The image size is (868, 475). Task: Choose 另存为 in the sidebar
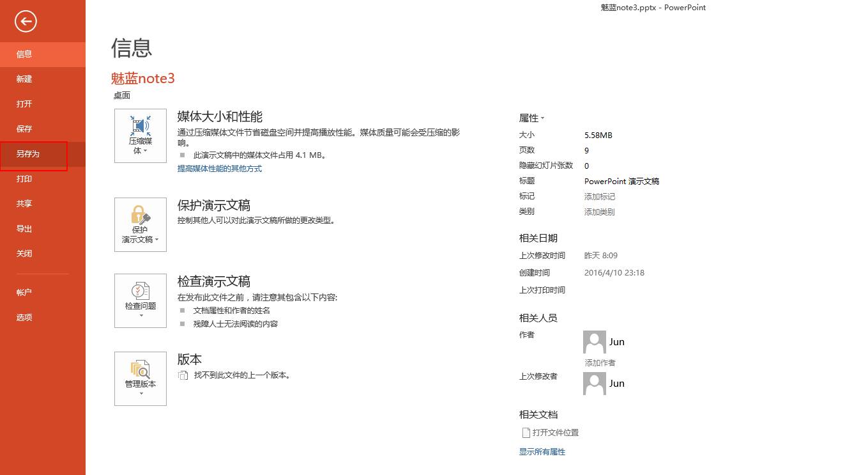point(43,154)
